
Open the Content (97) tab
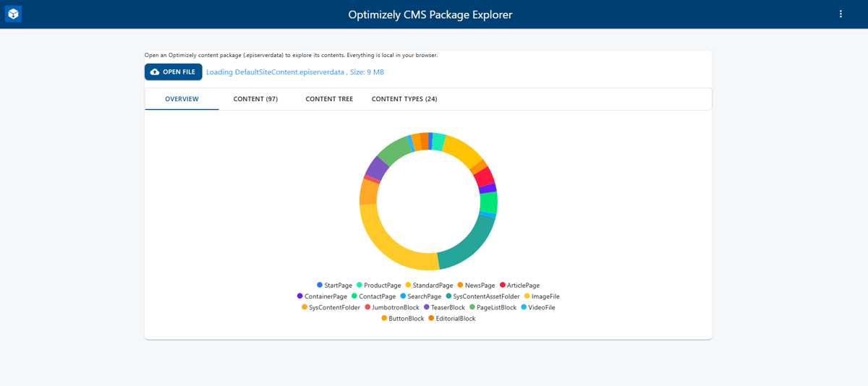pos(255,99)
